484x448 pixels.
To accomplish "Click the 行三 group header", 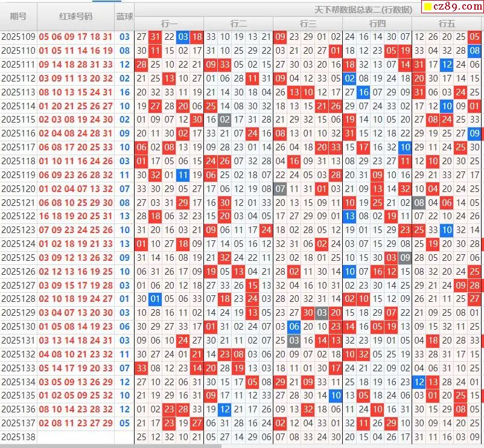I will [308, 24].
